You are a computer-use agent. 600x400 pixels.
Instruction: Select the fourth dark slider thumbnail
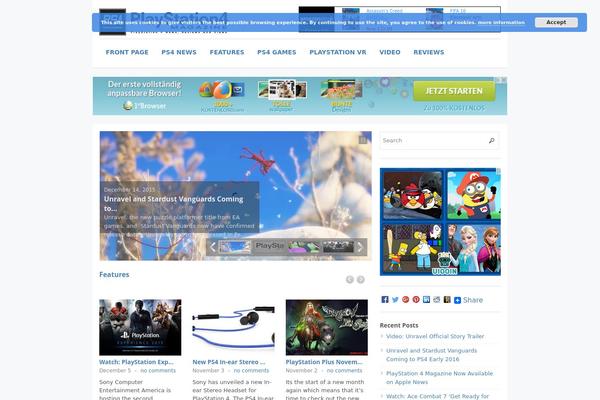pos(338,247)
